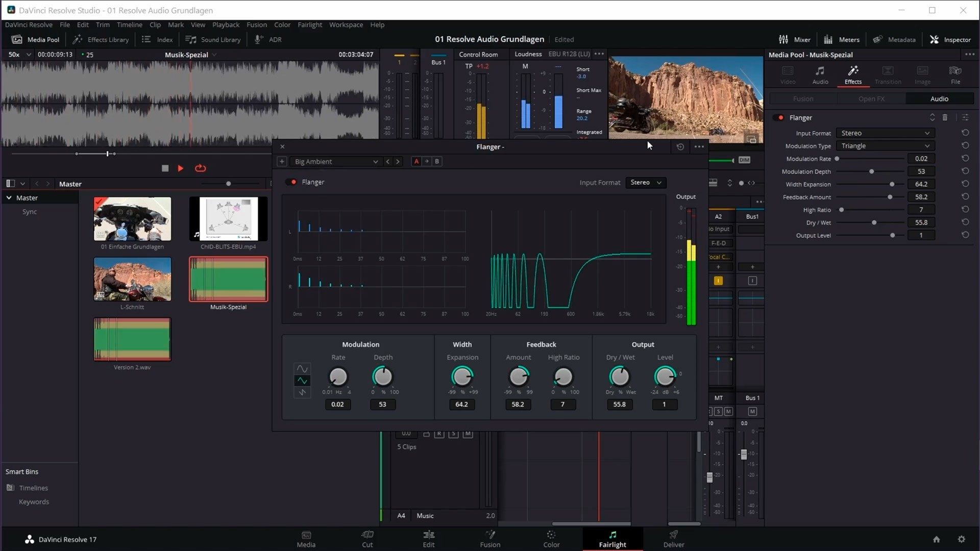This screenshot has width=980, height=551.
Task: Select A comparison state
Action: pyautogui.click(x=416, y=161)
